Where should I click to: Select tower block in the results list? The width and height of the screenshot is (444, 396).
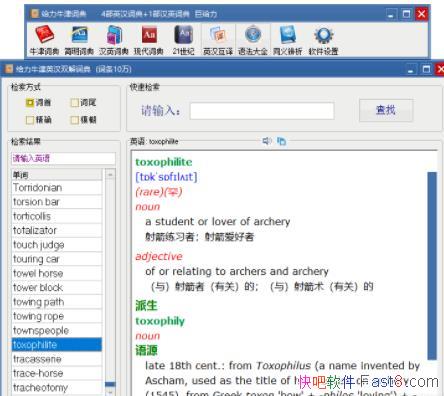(57, 288)
